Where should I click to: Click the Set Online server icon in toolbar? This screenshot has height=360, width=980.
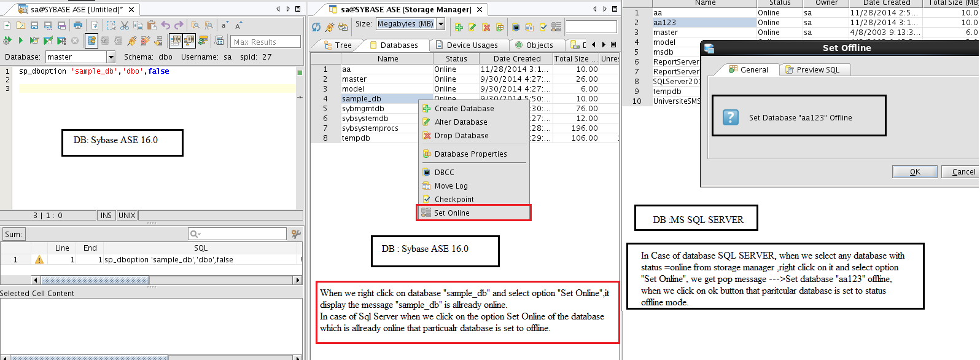556,27
